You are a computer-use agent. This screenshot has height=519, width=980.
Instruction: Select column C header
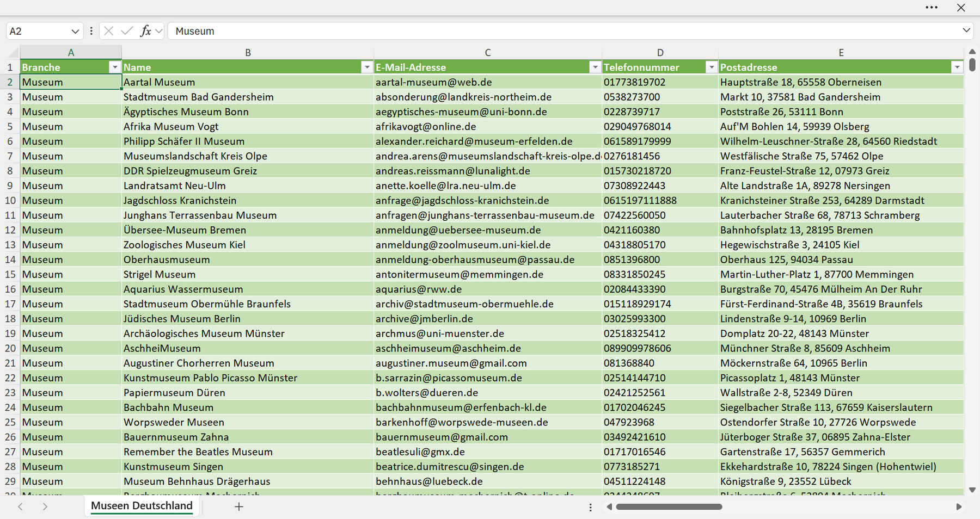click(x=488, y=53)
